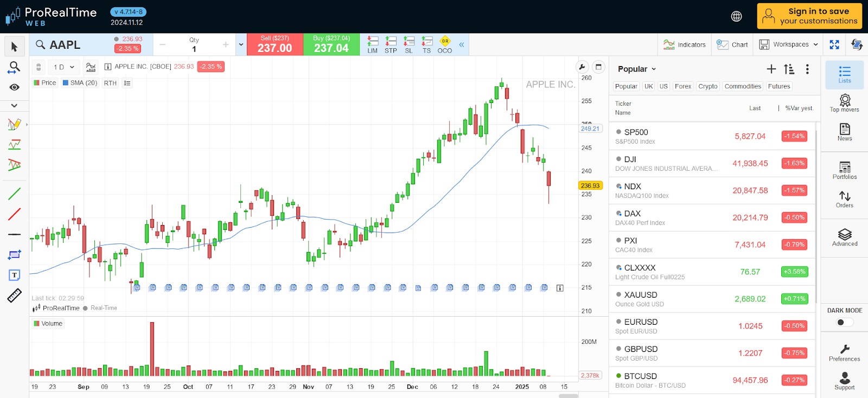Open the list three-dot more menu
868x398 pixels.
tap(807, 69)
